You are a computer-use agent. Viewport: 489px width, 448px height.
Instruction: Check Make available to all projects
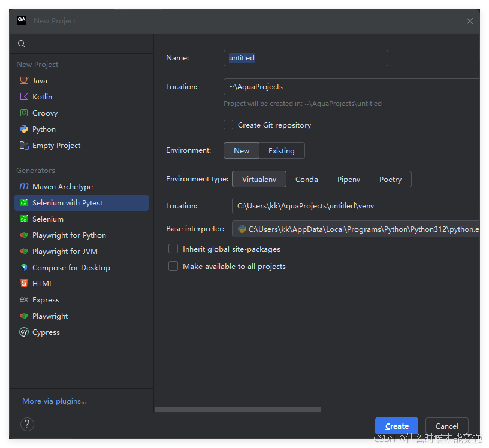[173, 267]
